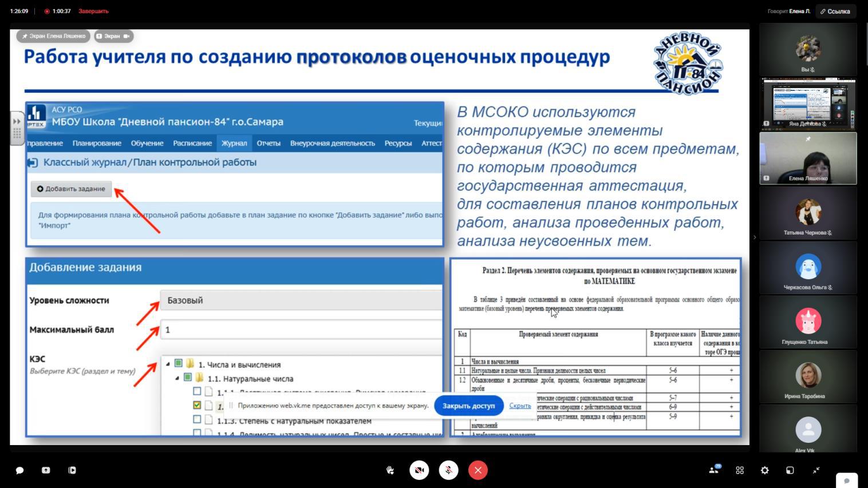
Task: Check the 1.1.1 item checkbox
Action: tap(197, 391)
